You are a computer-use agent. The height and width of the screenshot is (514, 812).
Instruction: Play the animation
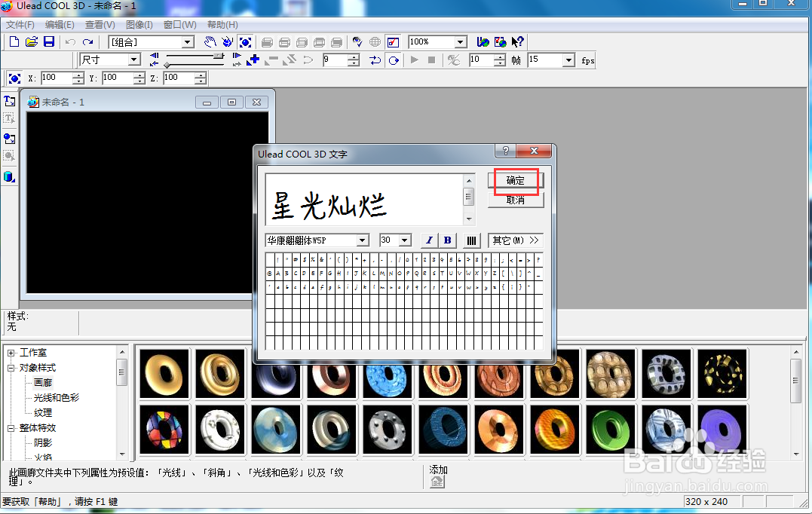[414, 60]
